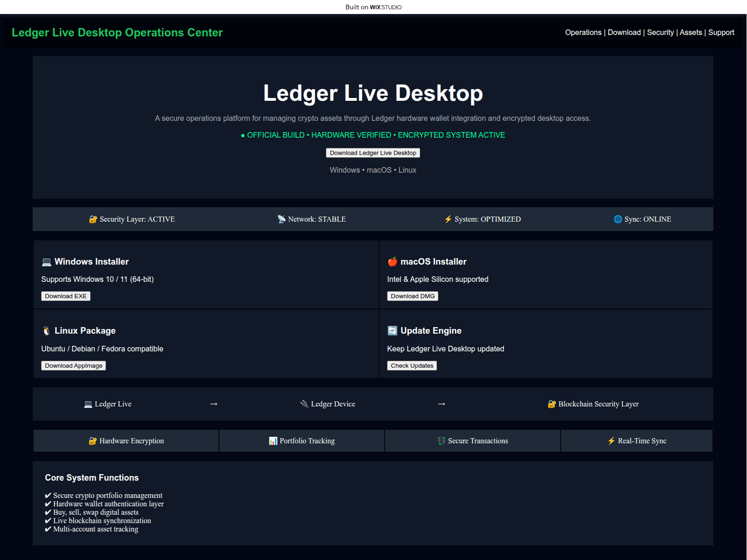Click the checkmark beside Secure crypto portfolio management
The width and height of the screenshot is (747, 560).
[48, 496]
